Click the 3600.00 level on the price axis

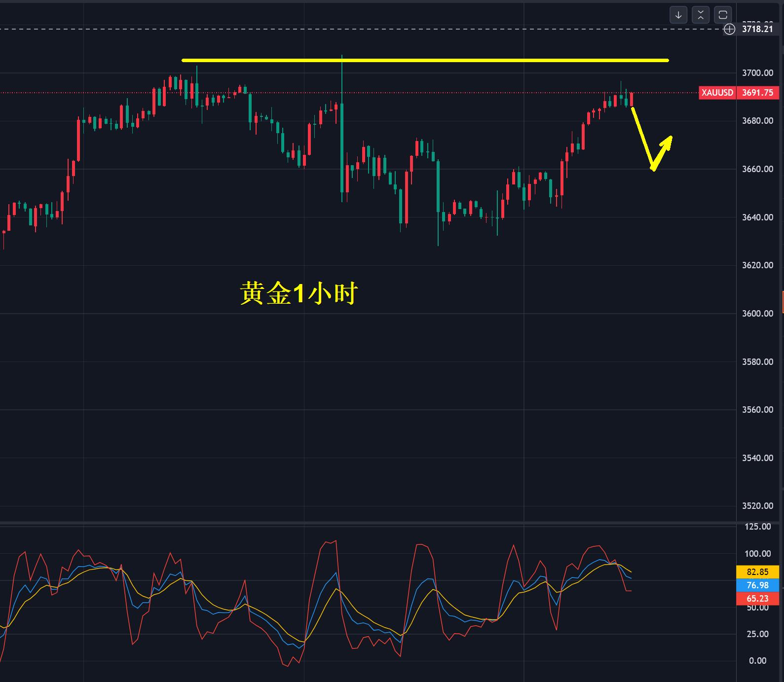pyautogui.click(x=757, y=314)
